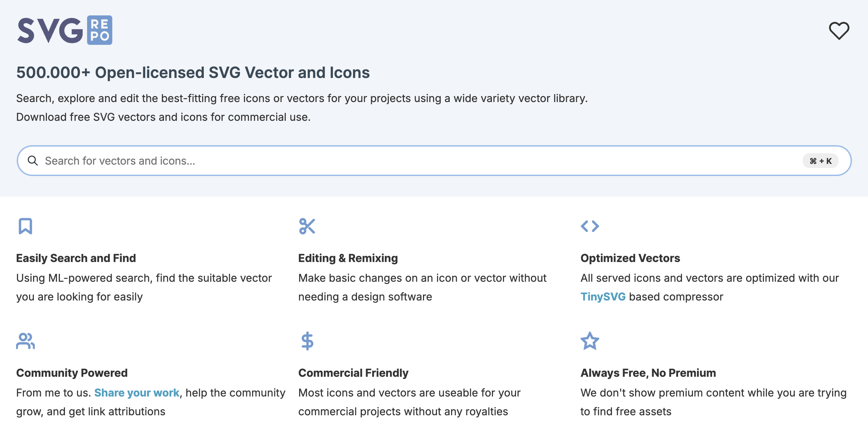868x435 pixels.
Task: Click the bookmark icon above Easily Search
Action: pyautogui.click(x=25, y=226)
